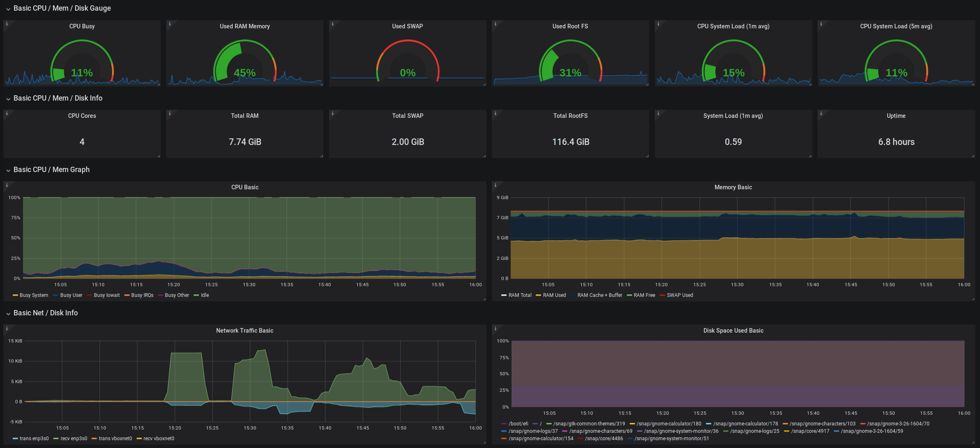
Task: Click the info icon on Uptime panel
Action: (821, 113)
